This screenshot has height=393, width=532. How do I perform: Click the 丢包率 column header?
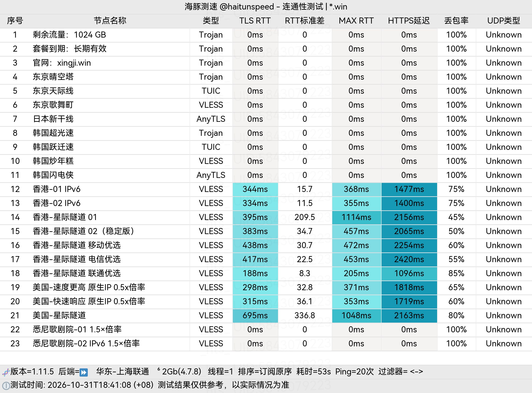[x=456, y=21]
